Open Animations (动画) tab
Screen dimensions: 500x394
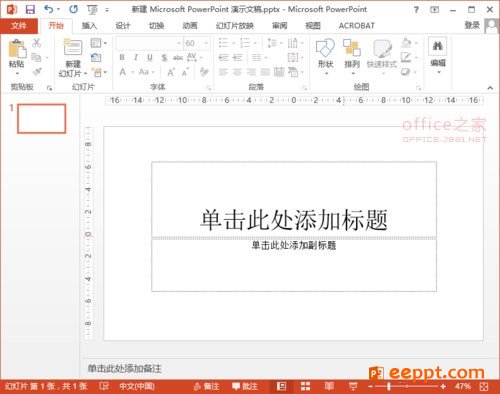(x=190, y=25)
